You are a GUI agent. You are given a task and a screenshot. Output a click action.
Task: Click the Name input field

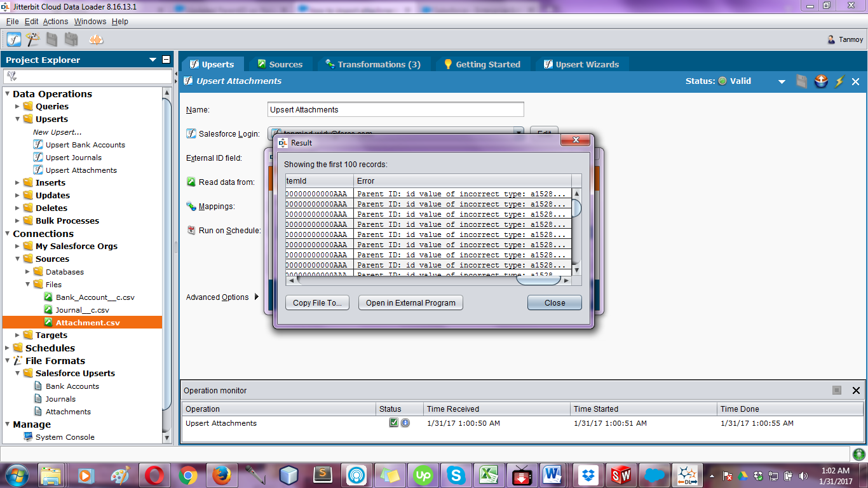click(x=396, y=109)
